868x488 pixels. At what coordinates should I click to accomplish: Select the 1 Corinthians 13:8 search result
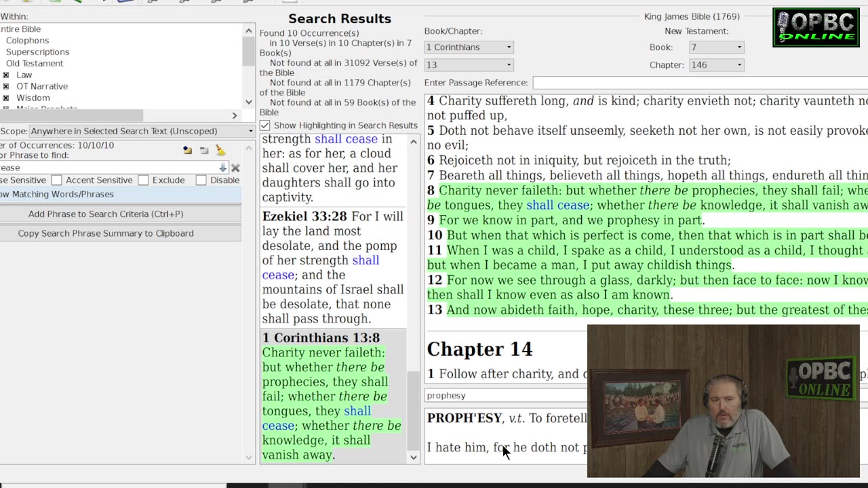[x=333, y=396]
